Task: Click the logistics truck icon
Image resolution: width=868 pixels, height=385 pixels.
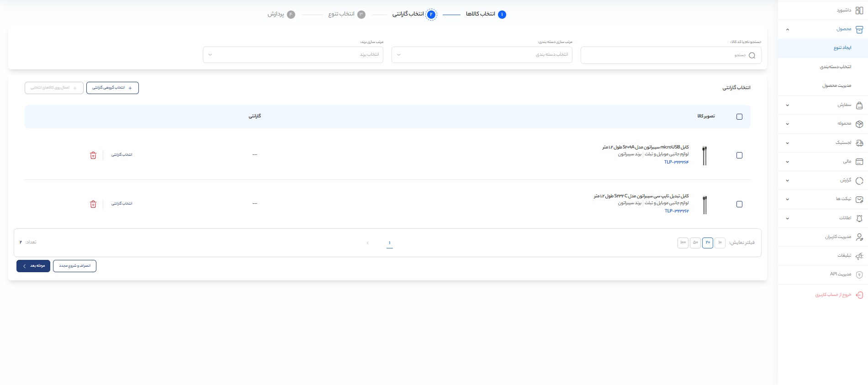Action: (x=859, y=143)
